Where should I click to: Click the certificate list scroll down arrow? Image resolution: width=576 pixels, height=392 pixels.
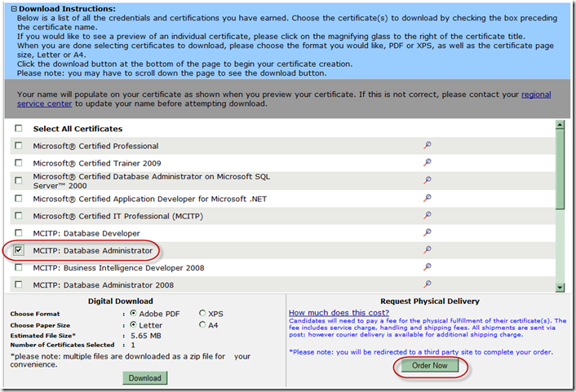point(560,288)
